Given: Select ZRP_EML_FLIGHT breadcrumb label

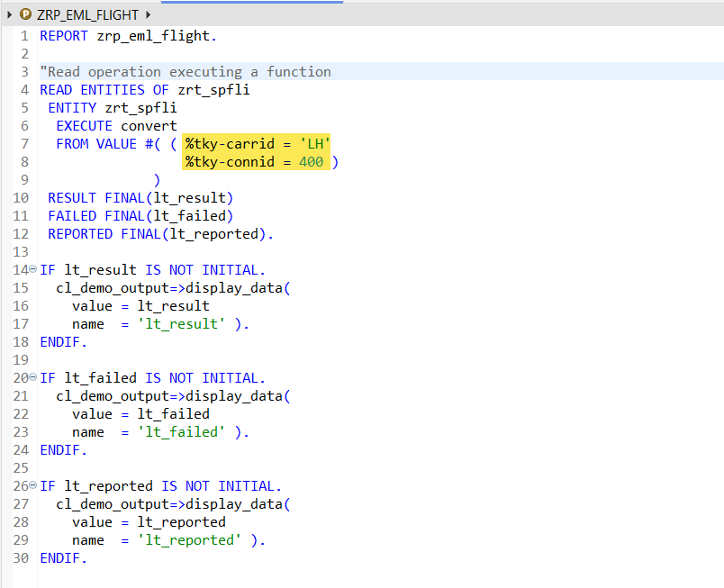Looking at the screenshot, I should point(87,15).
